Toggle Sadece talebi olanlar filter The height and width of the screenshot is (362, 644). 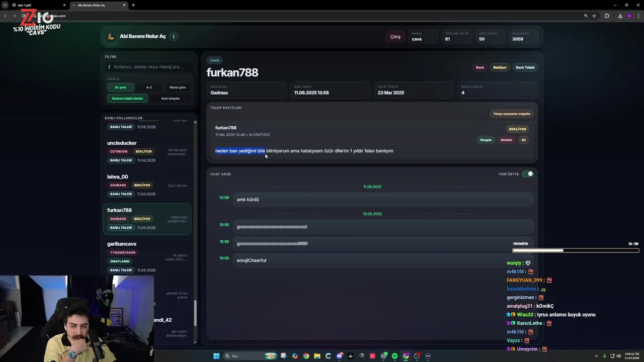click(x=127, y=99)
